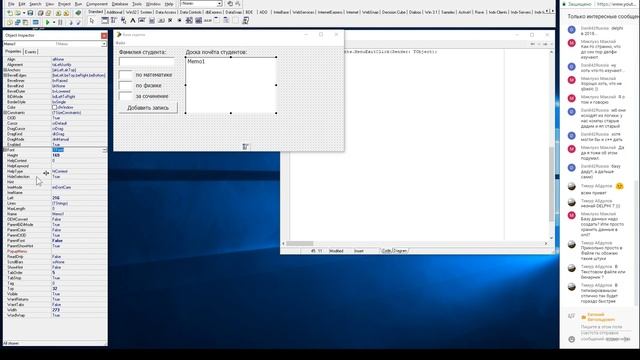Switch to the Dialogs palette tab
The image size is (640, 360).
[x=415, y=12]
